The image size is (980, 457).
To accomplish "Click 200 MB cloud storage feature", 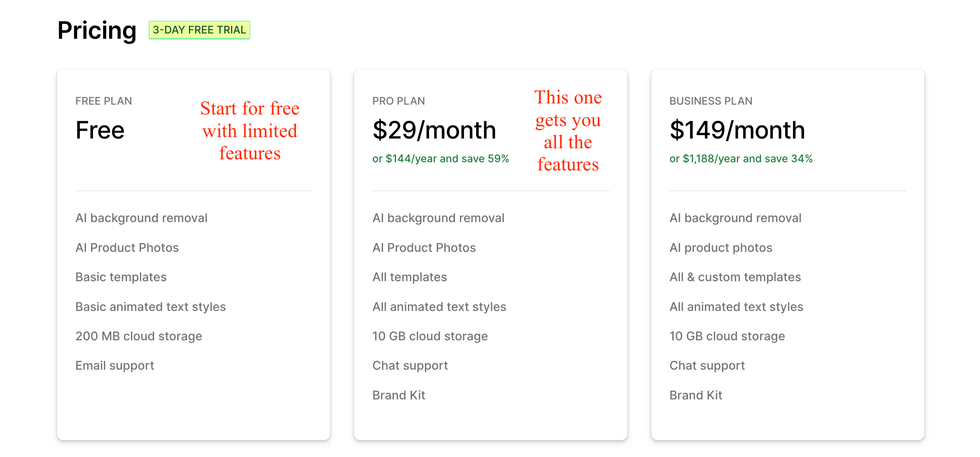I will (x=139, y=336).
